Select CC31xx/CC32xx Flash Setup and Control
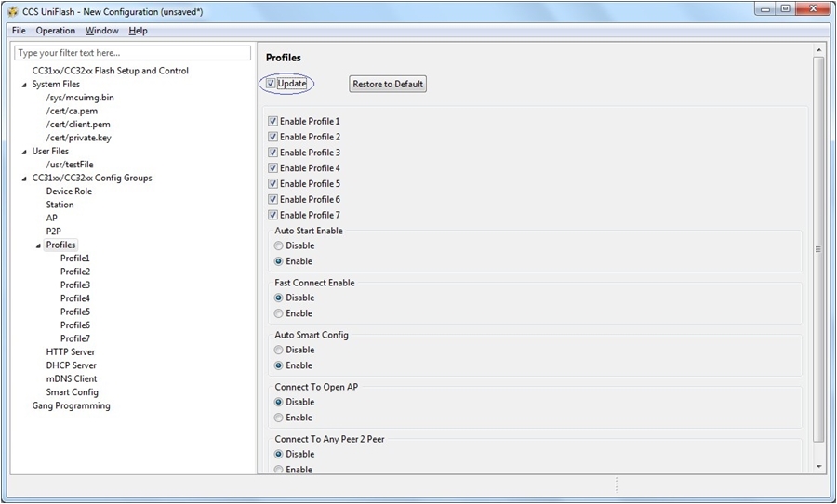Viewport: 837px width, 504px height. 110,71
